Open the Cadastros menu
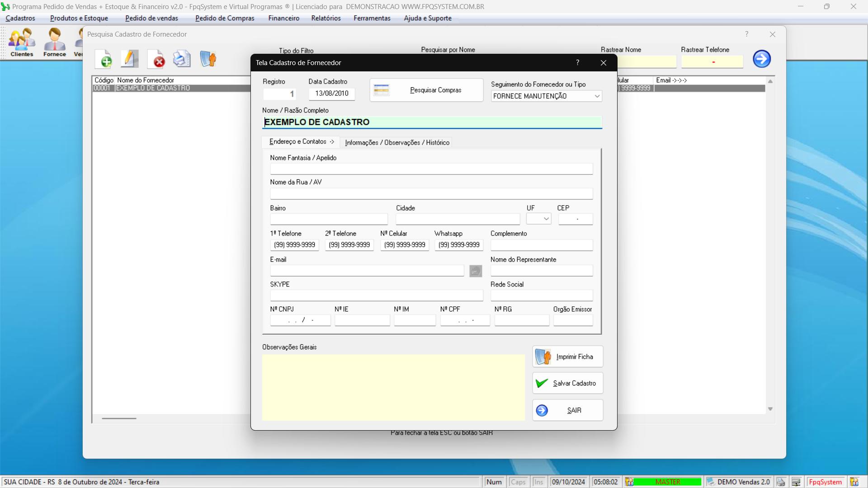 click(x=20, y=18)
